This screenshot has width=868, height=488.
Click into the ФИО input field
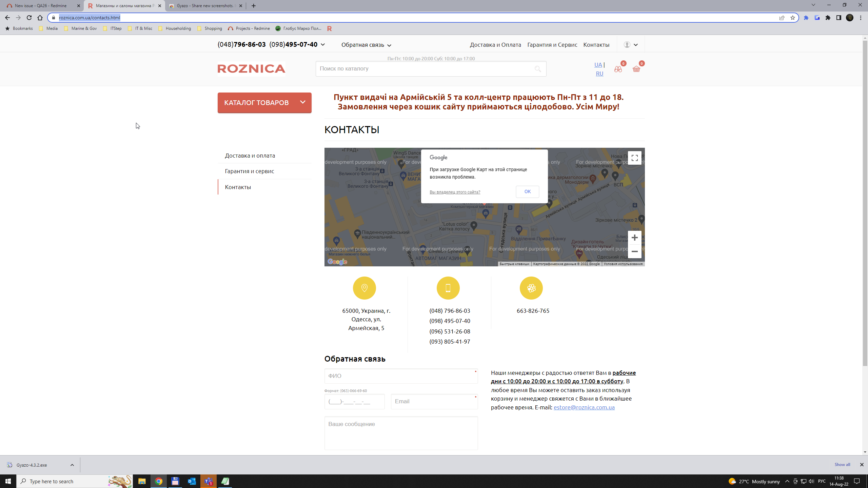point(401,376)
